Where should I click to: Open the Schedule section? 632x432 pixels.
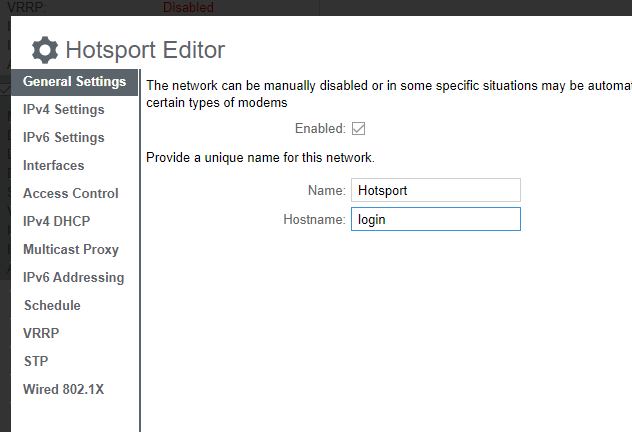(52, 305)
